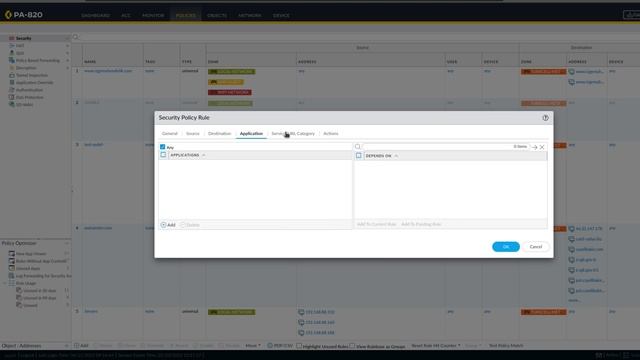Click the Add plus icon under Applications list
Image resolution: width=640 pixels, height=360 pixels.
click(x=163, y=225)
